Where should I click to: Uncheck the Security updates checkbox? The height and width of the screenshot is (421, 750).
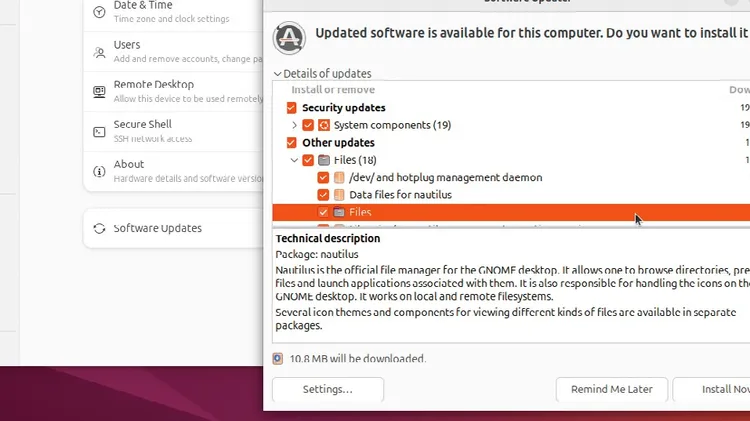[291, 108]
